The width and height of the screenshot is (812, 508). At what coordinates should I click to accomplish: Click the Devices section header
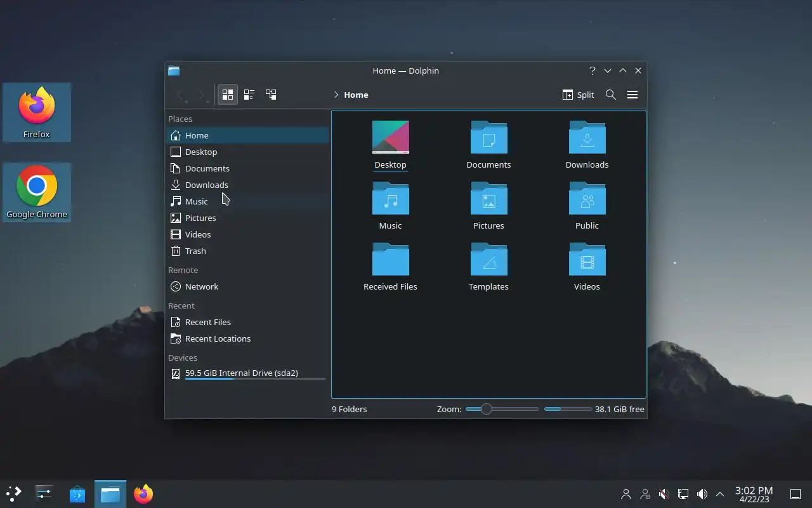pos(183,358)
